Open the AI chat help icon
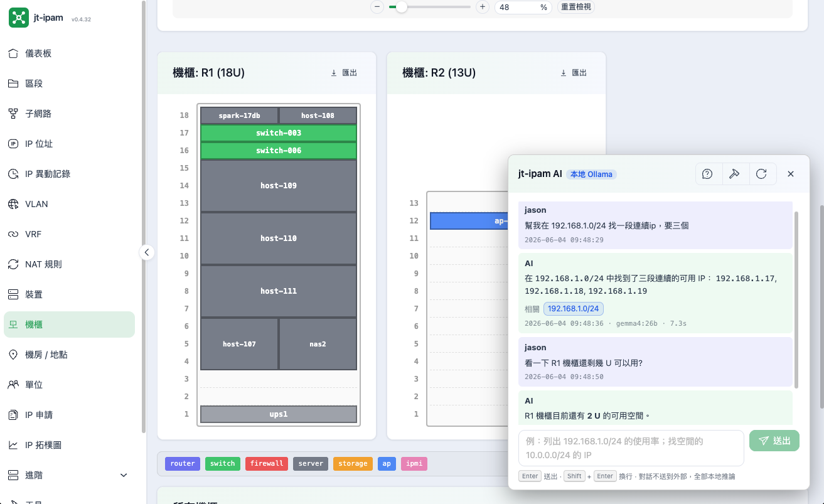Image resolution: width=824 pixels, height=504 pixels. (707, 174)
